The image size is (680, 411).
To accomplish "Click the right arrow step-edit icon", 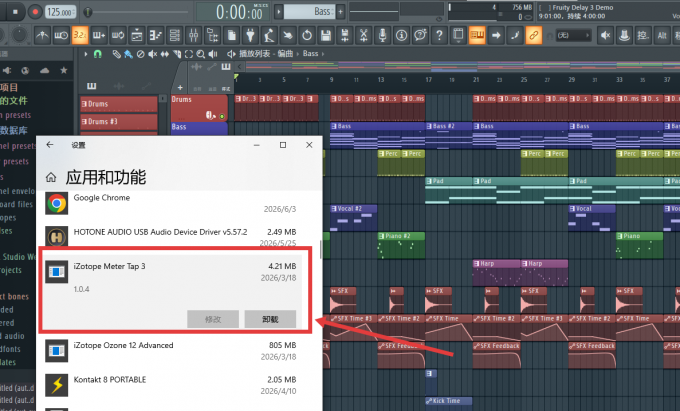I will tap(496, 36).
